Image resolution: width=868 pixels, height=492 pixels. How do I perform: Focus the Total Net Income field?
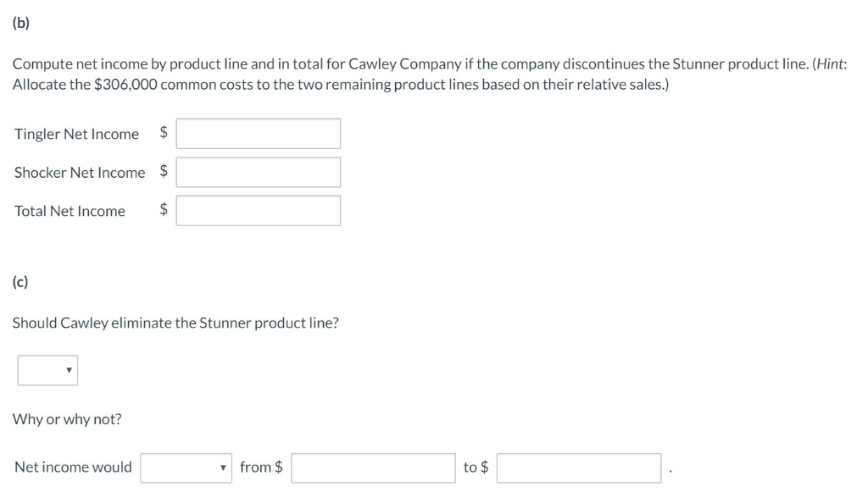coord(259,211)
